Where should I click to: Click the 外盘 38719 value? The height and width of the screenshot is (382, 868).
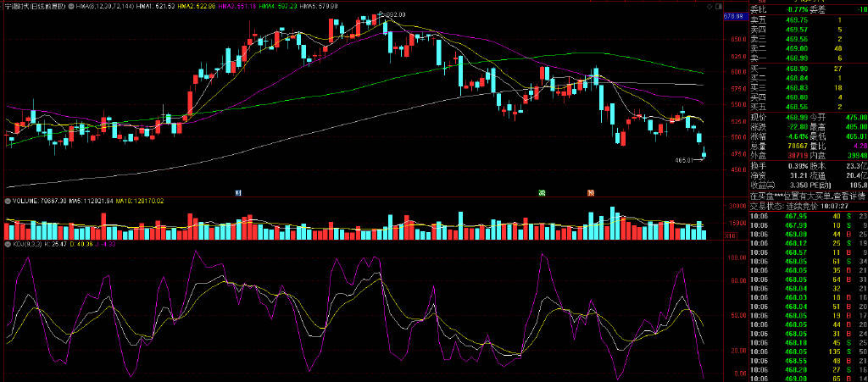pos(796,156)
